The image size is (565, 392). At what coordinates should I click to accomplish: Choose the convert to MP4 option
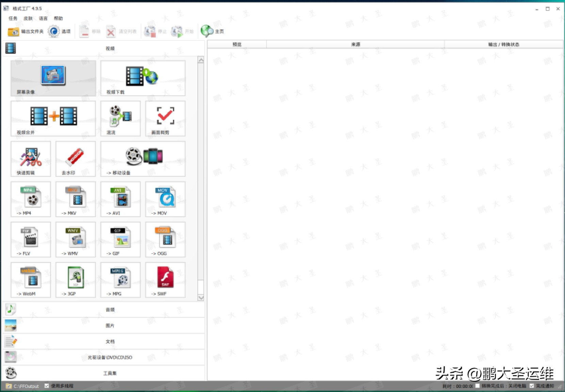pyautogui.click(x=30, y=199)
